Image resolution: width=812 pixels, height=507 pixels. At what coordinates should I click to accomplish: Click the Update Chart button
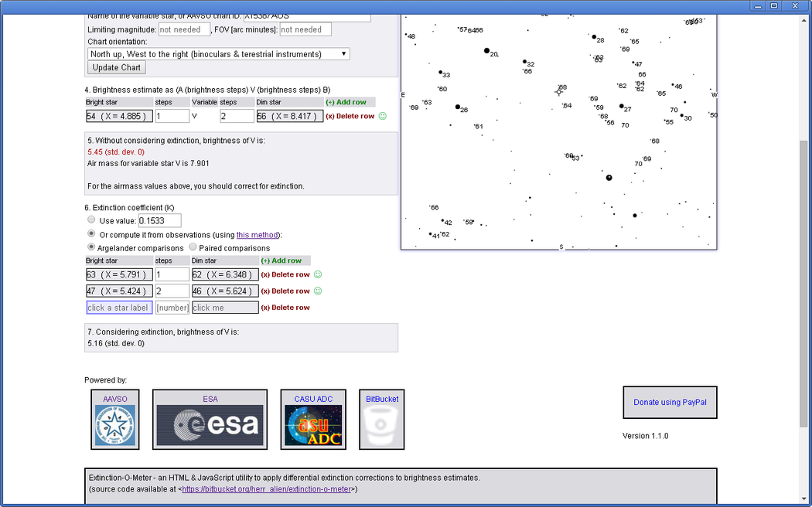116,67
